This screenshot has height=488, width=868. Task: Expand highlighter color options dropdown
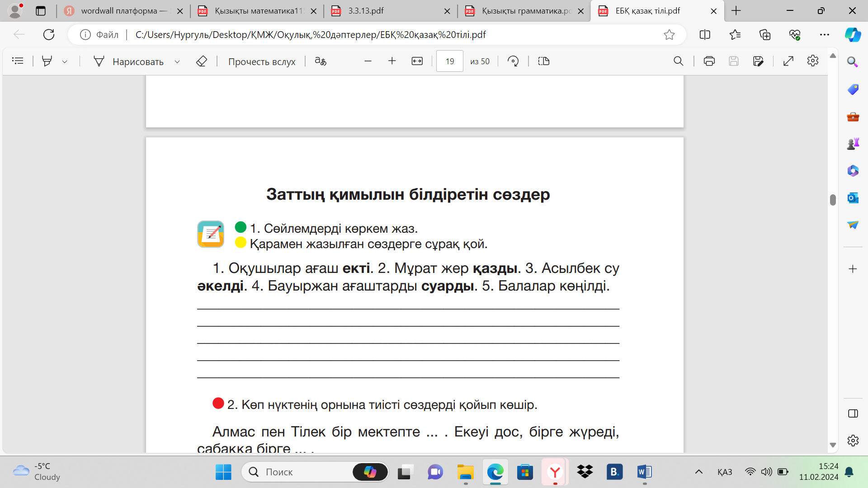pos(65,61)
